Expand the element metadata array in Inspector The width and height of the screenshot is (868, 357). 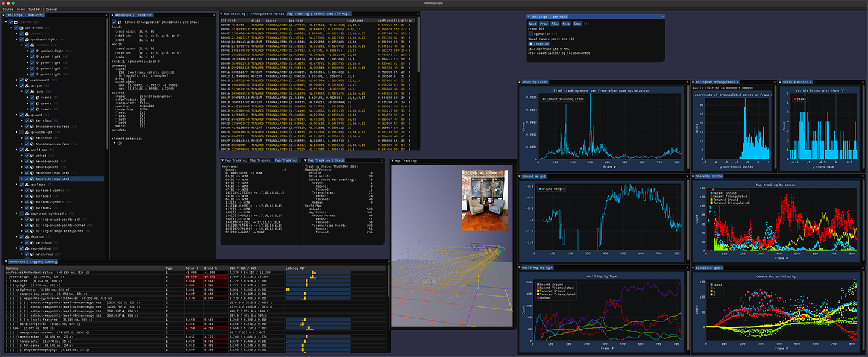point(114,142)
